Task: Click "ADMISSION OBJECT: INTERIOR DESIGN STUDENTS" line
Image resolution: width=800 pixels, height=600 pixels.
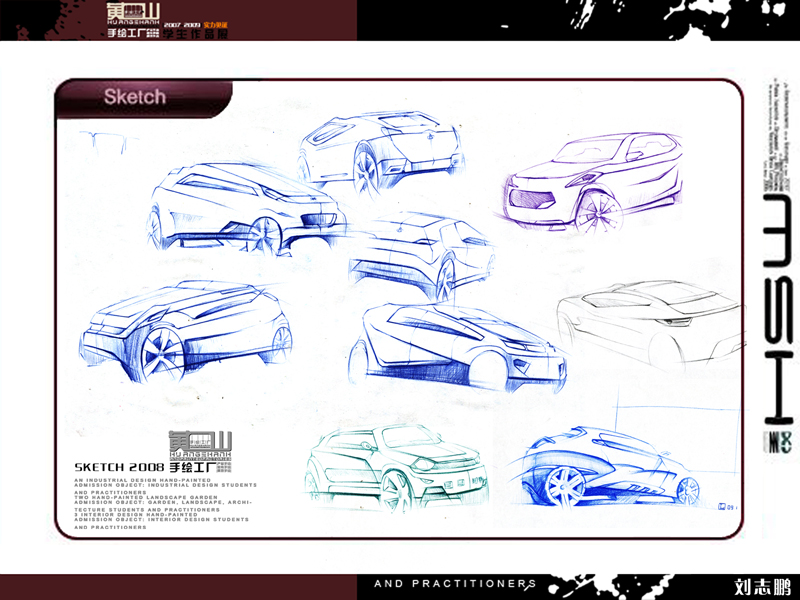Action: coord(162,519)
